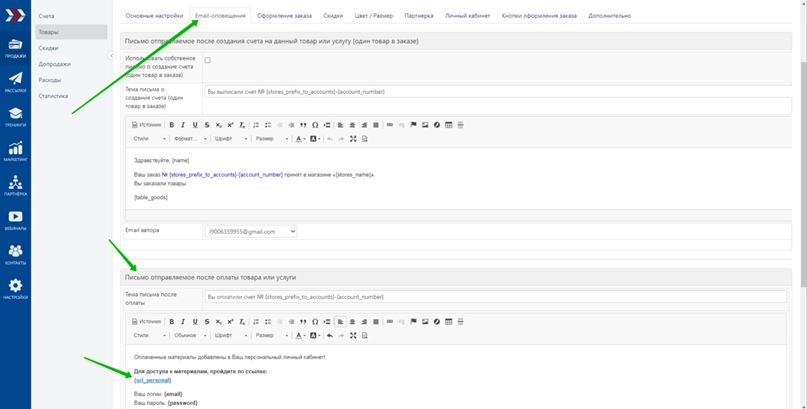This screenshot has width=807, height=409.
Task: Insert table in the first letter editor
Action: (x=448, y=125)
